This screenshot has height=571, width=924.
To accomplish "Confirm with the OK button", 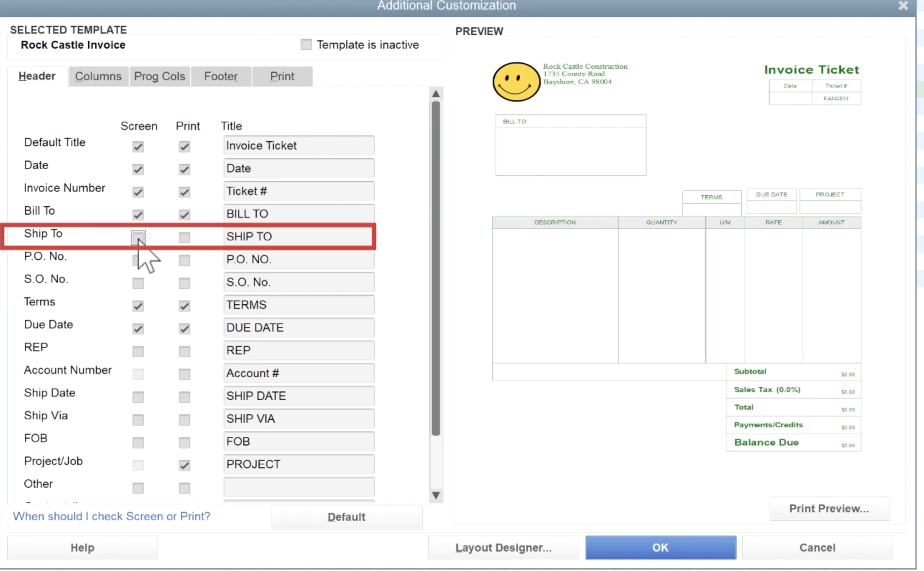I will 660,548.
